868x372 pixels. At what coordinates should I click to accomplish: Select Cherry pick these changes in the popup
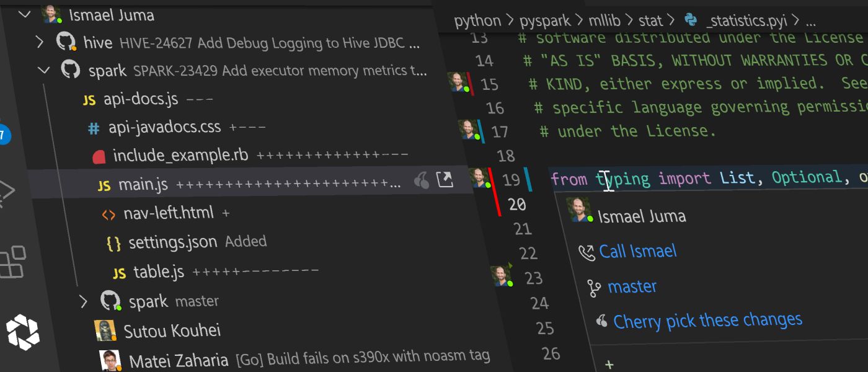click(x=707, y=320)
